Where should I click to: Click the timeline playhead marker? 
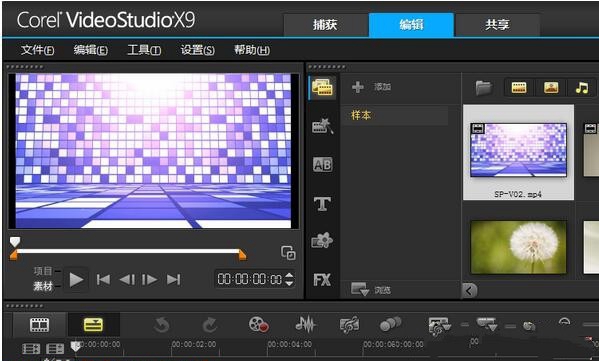click(75, 346)
